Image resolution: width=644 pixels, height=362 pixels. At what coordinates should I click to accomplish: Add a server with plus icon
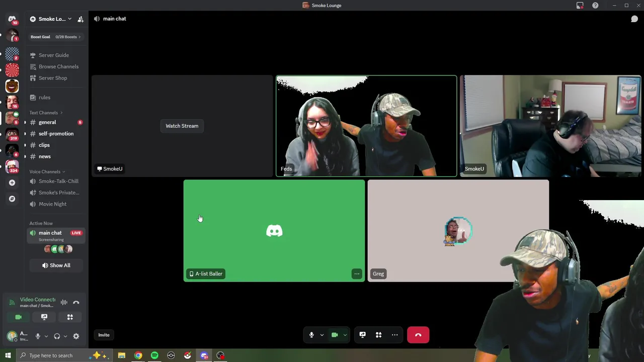(x=12, y=183)
